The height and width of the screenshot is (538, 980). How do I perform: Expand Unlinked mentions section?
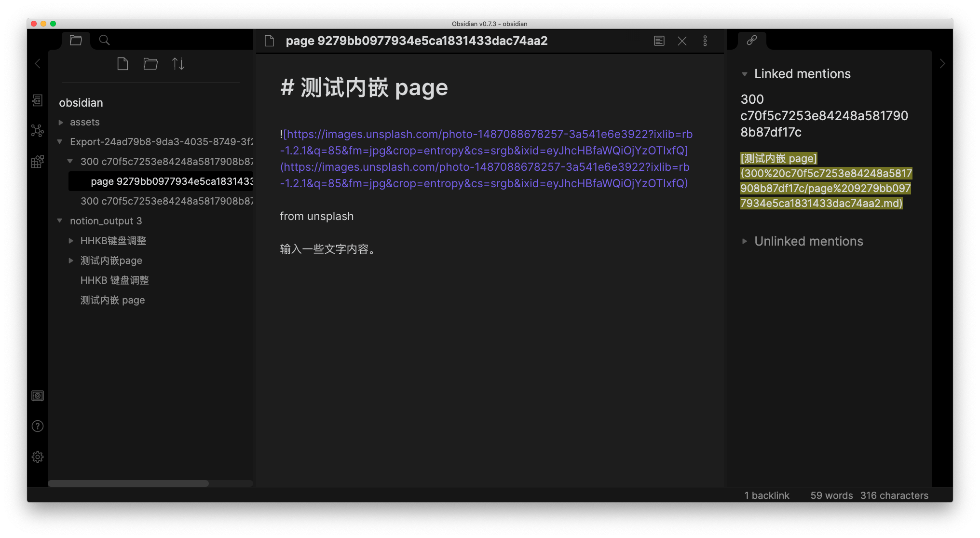(745, 241)
